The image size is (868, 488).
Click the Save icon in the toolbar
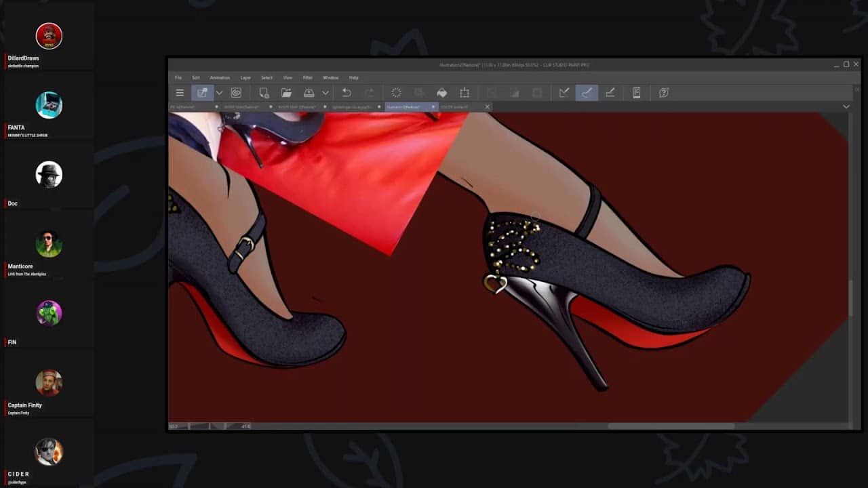(309, 93)
